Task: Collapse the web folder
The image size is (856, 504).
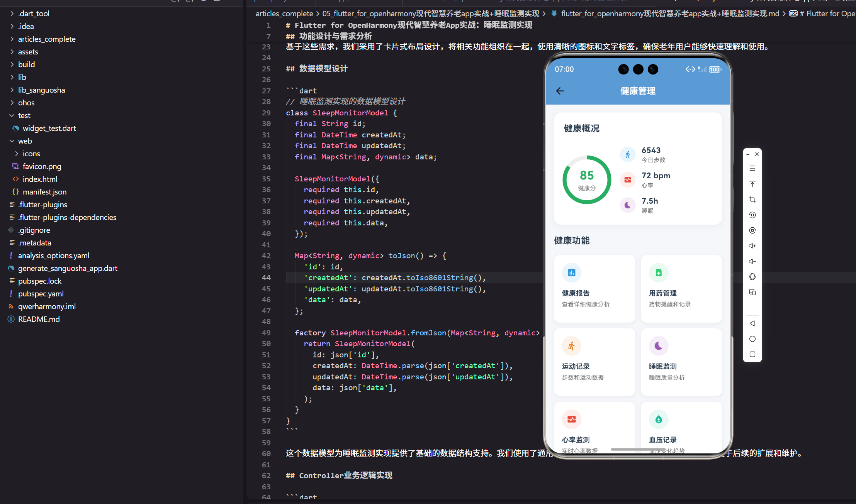Action: 12,141
